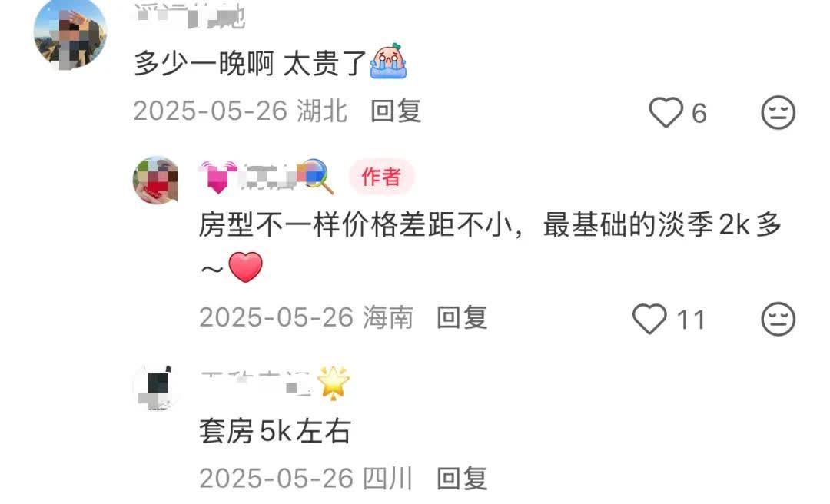Select the reply text 套房5k左右

point(275,431)
